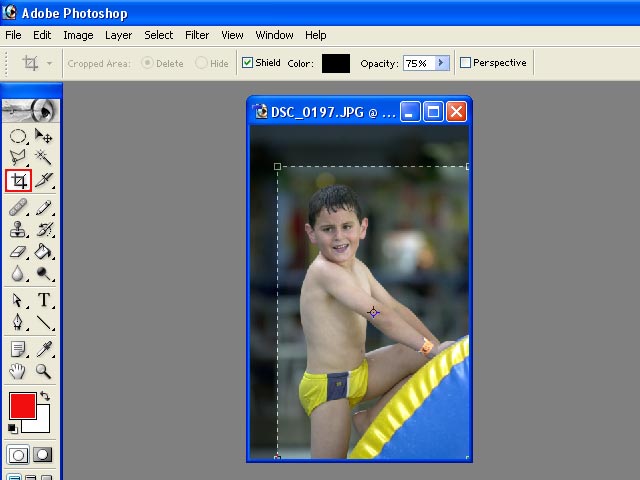The width and height of the screenshot is (640, 480).
Task: Select the Healing Brush tool
Action: click(x=18, y=207)
